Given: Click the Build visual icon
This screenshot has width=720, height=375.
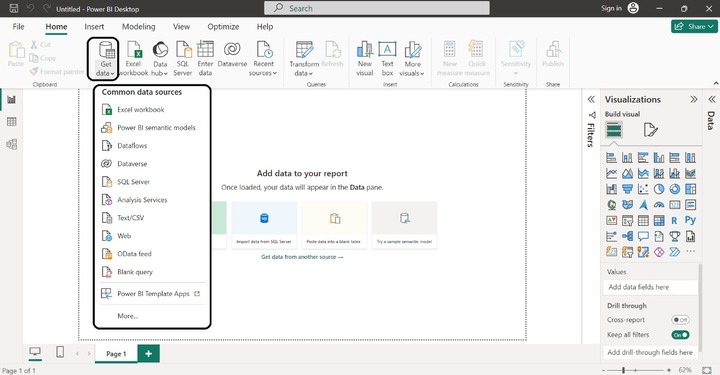Looking at the screenshot, I should coord(614,130).
